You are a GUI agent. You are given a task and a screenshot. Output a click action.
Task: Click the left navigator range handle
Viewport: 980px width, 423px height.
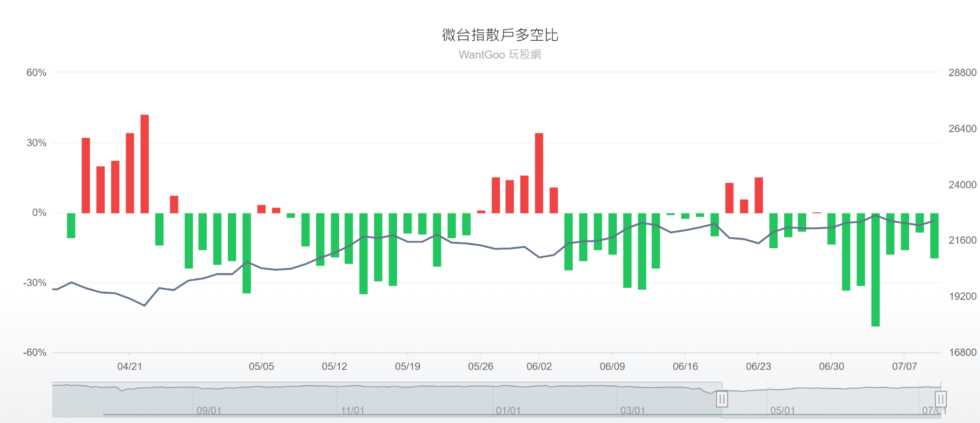pos(722,399)
